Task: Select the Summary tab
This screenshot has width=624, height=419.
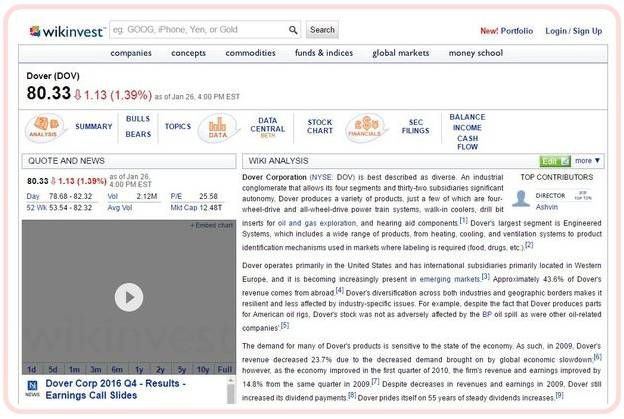Action: click(x=94, y=127)
